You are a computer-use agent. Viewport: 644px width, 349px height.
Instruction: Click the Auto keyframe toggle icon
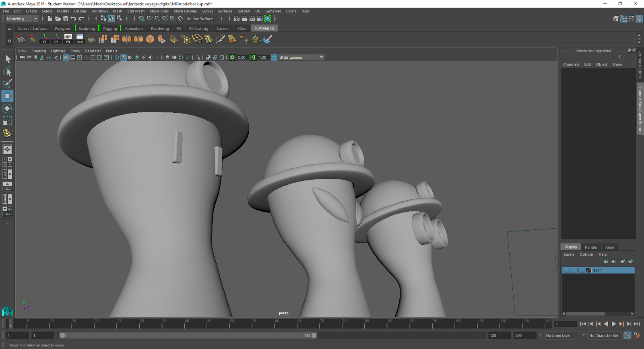pos(627,335)
